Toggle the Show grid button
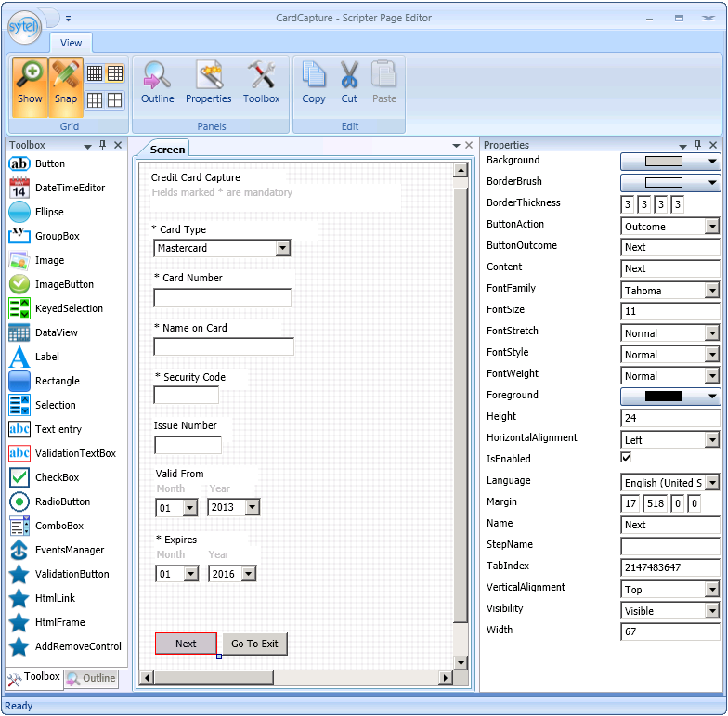 [x=30, y=87]
